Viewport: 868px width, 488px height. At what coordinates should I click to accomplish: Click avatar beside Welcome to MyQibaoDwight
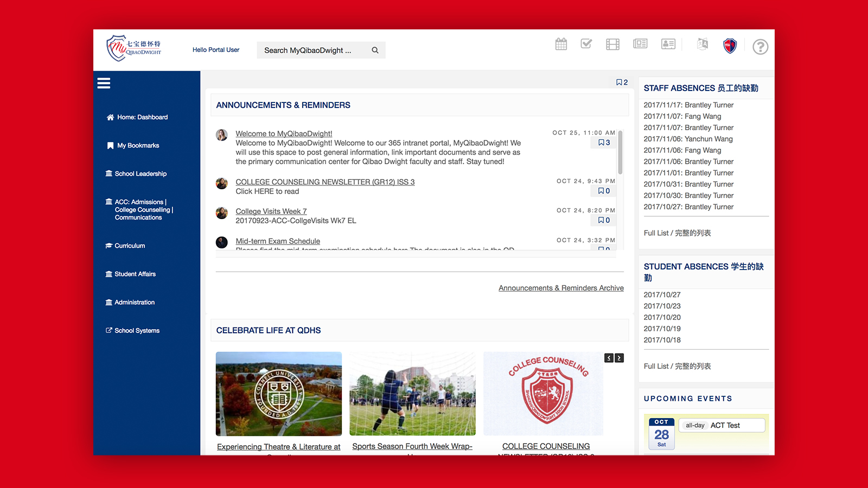click(222, 135)
